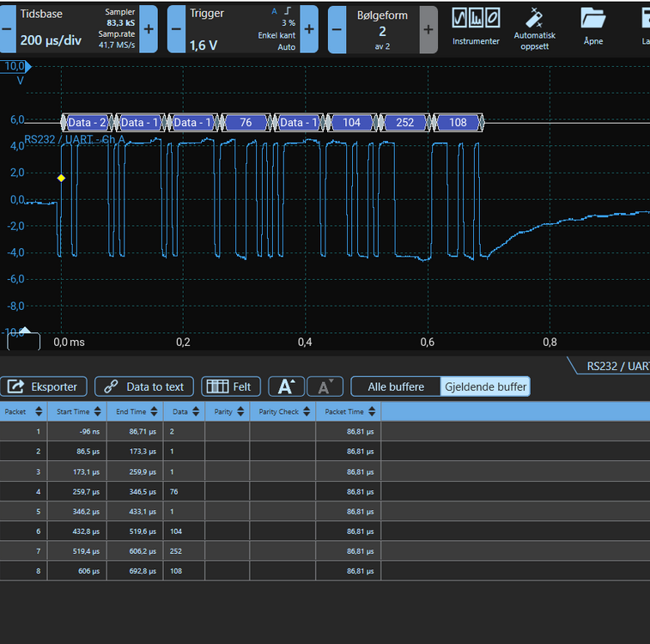Decrease text size with smaller A button
This screenshot has height=644, width=650.
coord(325,387)
